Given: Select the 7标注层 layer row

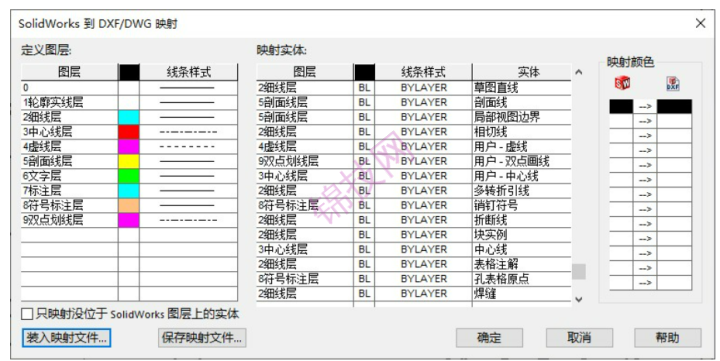Looking at the screenshot, I should click(x=129, y=191).
